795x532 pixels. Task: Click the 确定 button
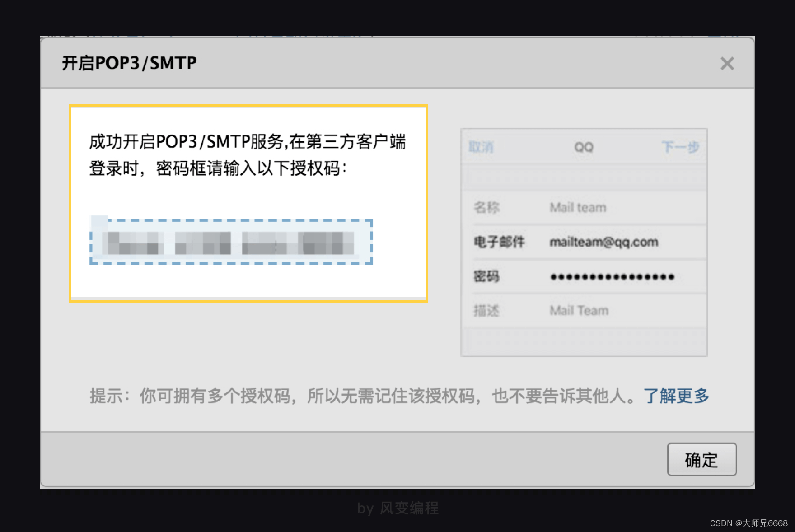(702, 459)
